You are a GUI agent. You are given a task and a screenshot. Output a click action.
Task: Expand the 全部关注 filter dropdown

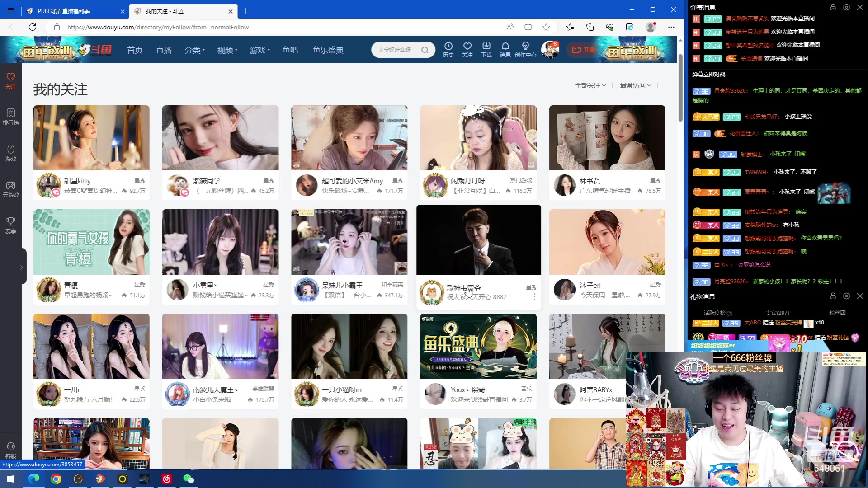[x=590, y=85]
